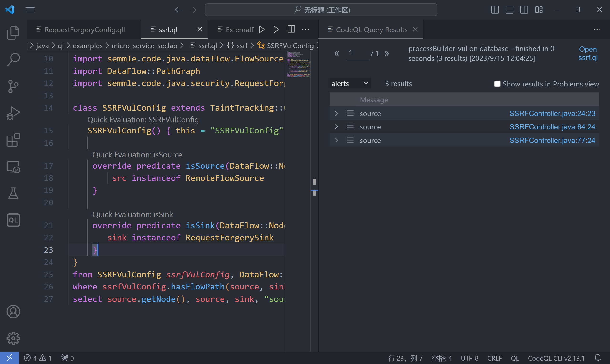Viewport: 610px width, 364px height.
Task: Click the micro_service_seclab breadcrumb segment
Action: [144, 46]
